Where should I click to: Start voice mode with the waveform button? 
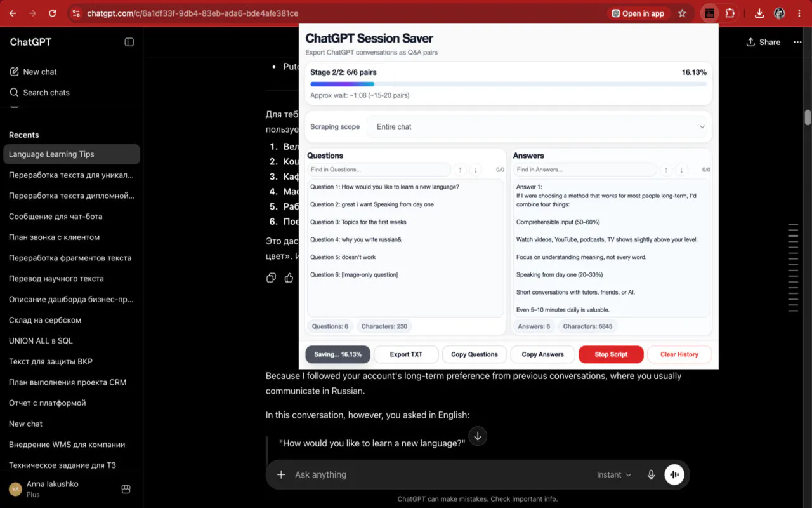(674, 474)
